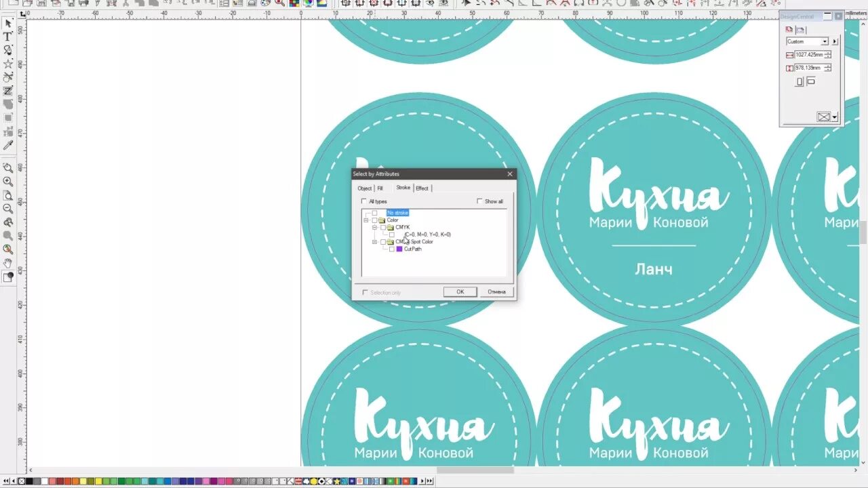The width and height of the screenshot is (868, 488).
Task: Click arrow button beside Custom dropdown
Action: point(835,41)
